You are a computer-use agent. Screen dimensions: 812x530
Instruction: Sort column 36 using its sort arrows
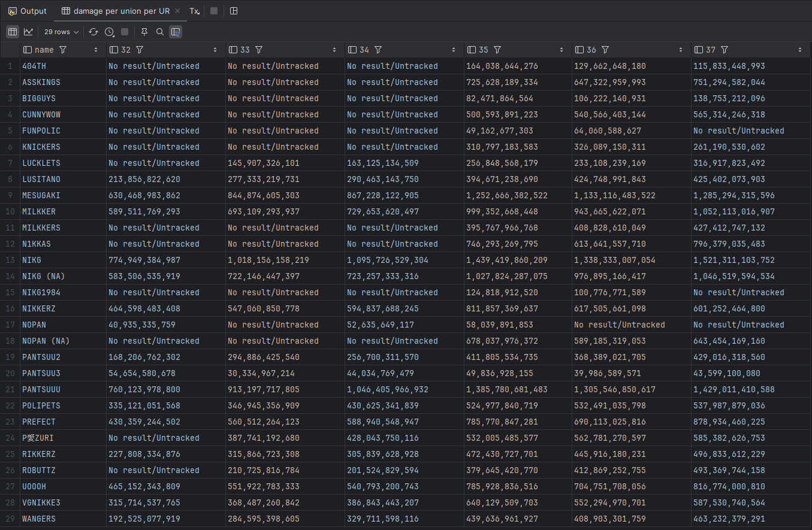coord(681,50)
